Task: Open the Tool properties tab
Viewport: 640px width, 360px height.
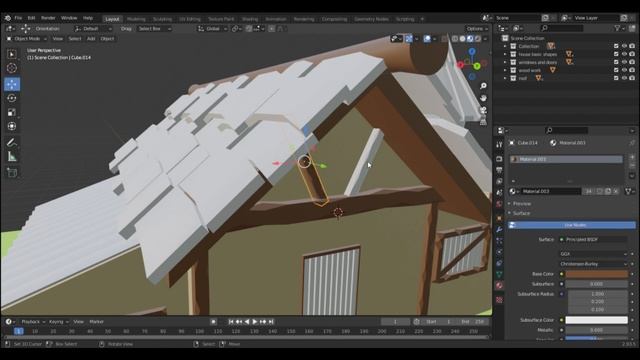Action: pos(499,144)
